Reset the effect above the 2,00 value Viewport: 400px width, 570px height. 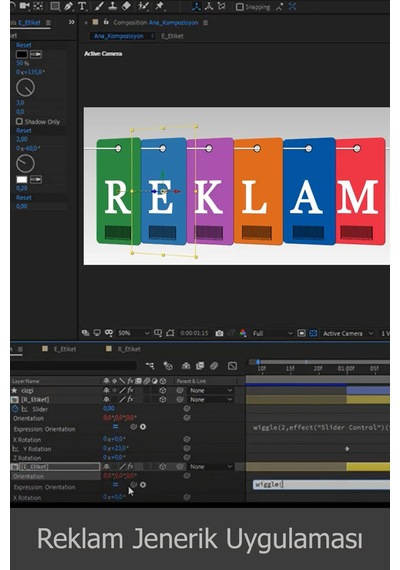pos(24,131)
